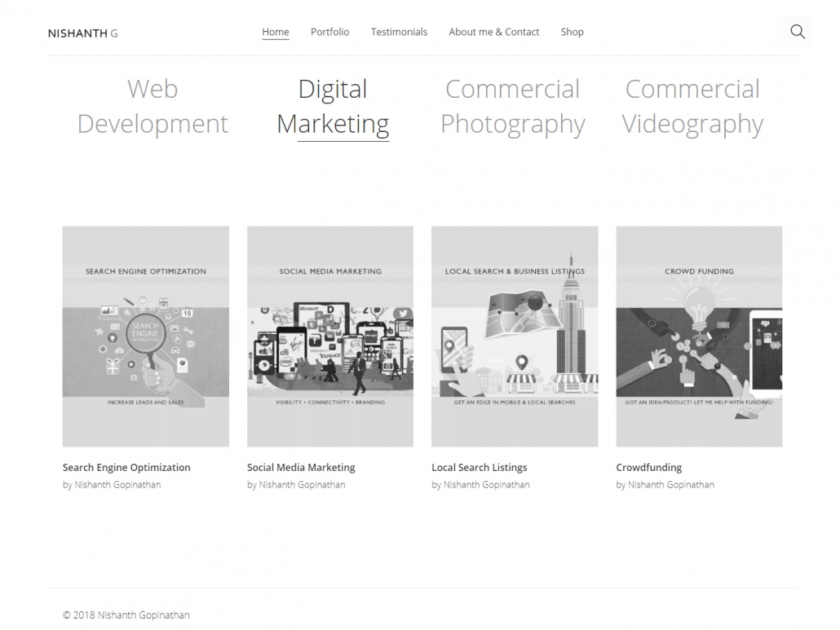The width and height of the screenshot is (840, 630).
Task: Open the Crowd Funding image card
Action: pos(699,336)
